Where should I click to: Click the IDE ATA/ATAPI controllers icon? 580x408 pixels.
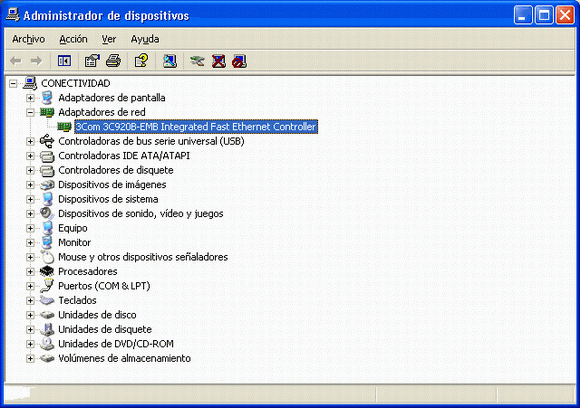point(47,156)
